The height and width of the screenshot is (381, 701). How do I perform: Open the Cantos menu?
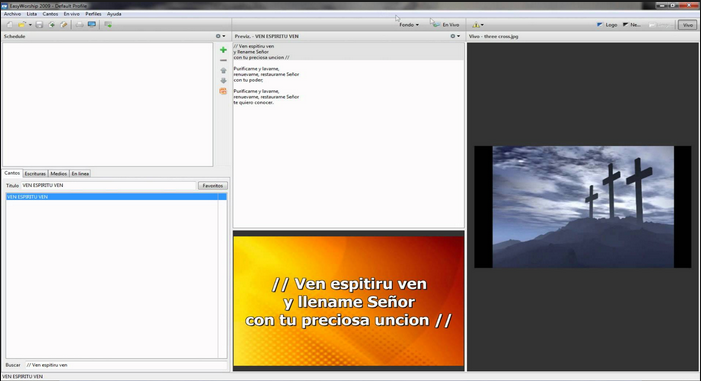point(50,14)
